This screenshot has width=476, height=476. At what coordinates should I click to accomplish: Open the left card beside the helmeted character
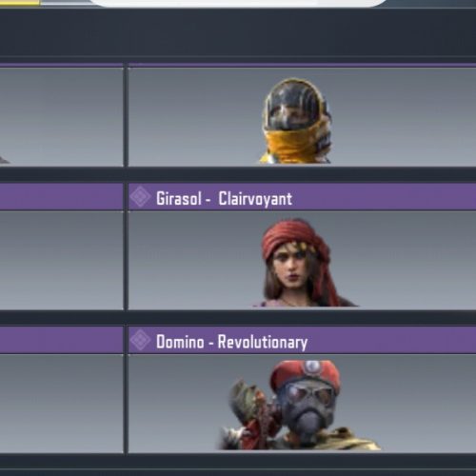[x=61, y=117]
